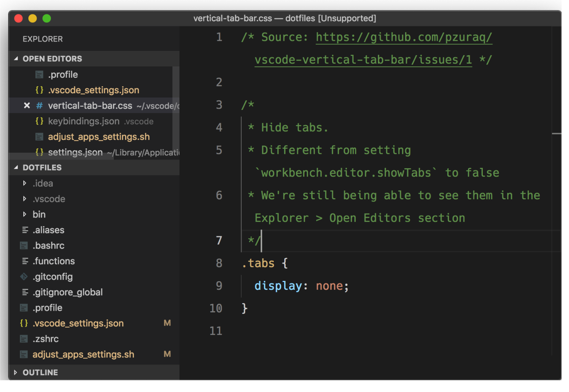
Task: Click the none value on line 9
Action: pos(329,286)
